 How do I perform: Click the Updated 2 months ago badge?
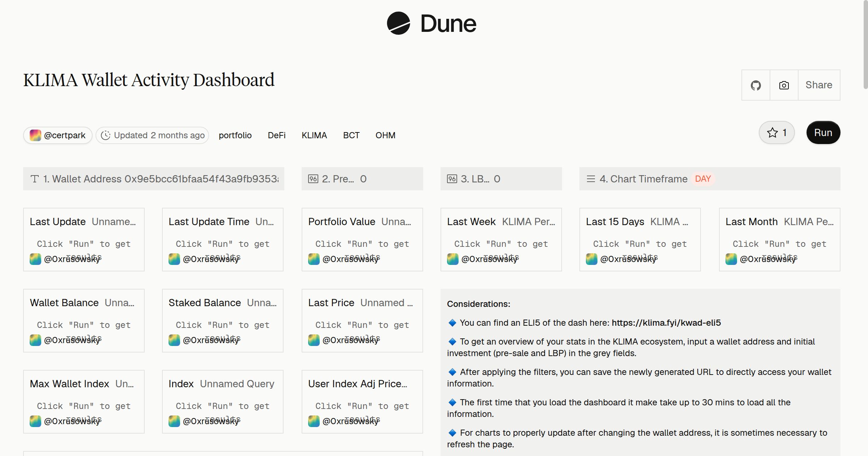tap(152, 135)
